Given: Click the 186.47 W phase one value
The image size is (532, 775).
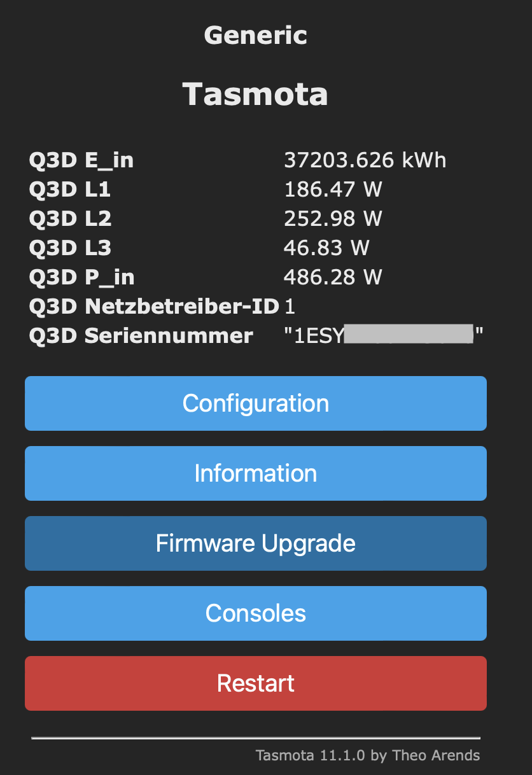Looking at the screenshot, I should point(332,189).
